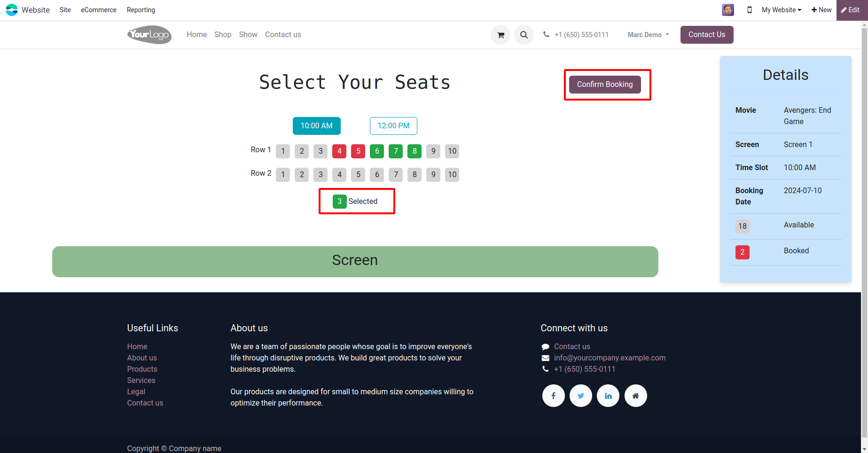
Task: Open the shopping cart icon
Action: click(500, 35)
